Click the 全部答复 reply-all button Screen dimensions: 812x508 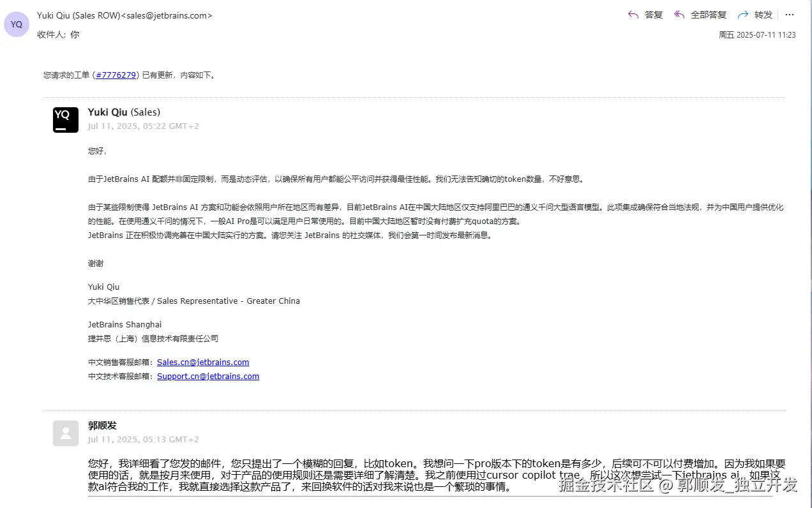(x=709, y=15)
